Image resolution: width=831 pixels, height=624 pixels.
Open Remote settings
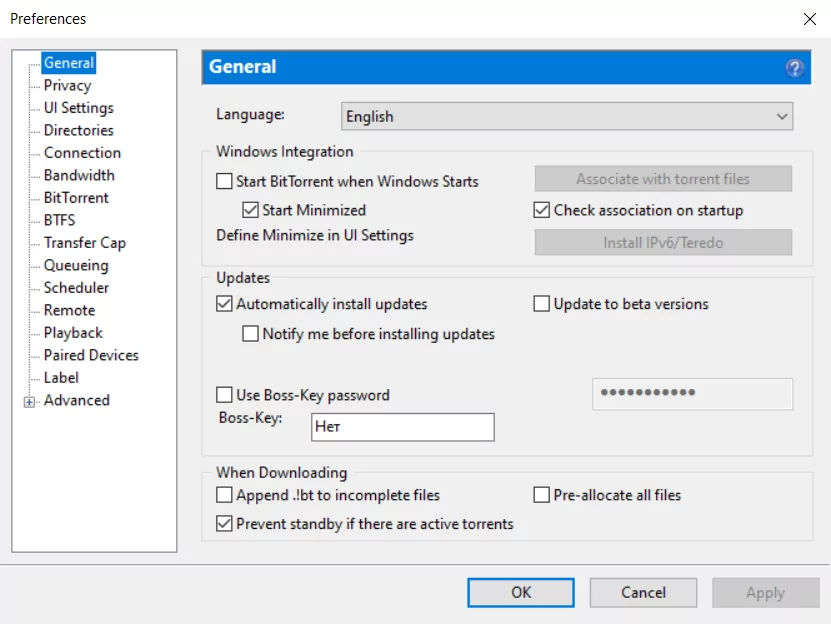[69, 310]
